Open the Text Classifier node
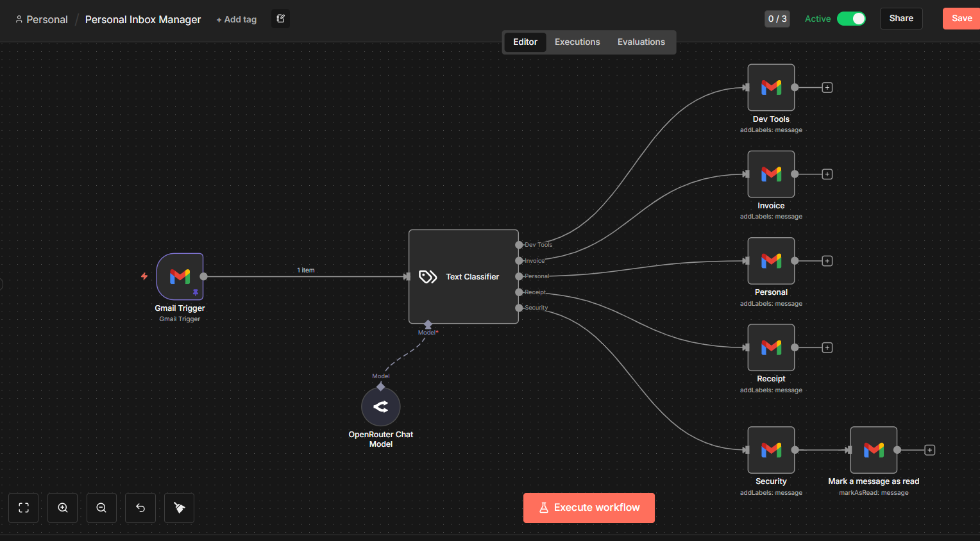The height and width of the screenshot is (541, 980). (463, 276)
